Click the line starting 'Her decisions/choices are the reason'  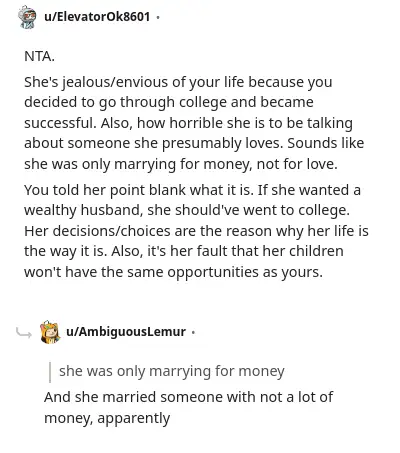click(x=196, y=231)
